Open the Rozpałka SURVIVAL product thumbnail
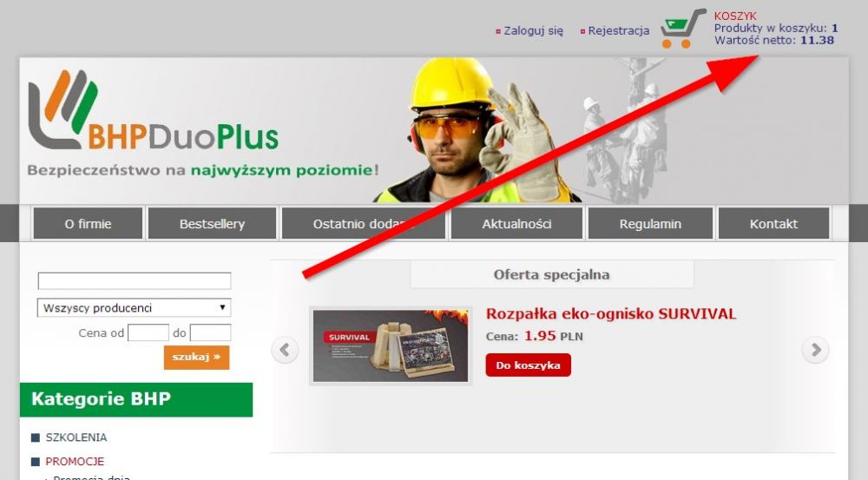868x480 pixels. coord(391,345)
